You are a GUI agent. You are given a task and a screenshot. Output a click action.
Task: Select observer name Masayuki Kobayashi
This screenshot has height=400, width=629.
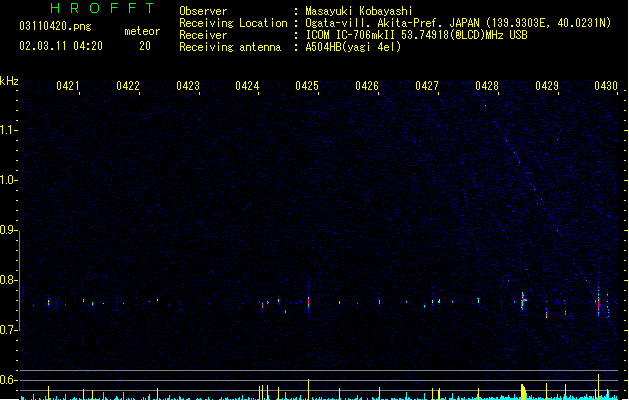359,11
